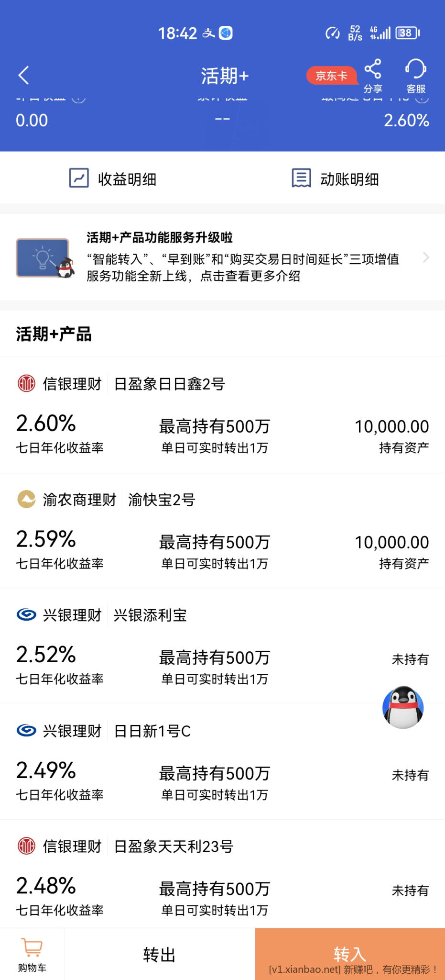
Task: Tap the floating penguin assistant
Action: [x=403, y=707]
